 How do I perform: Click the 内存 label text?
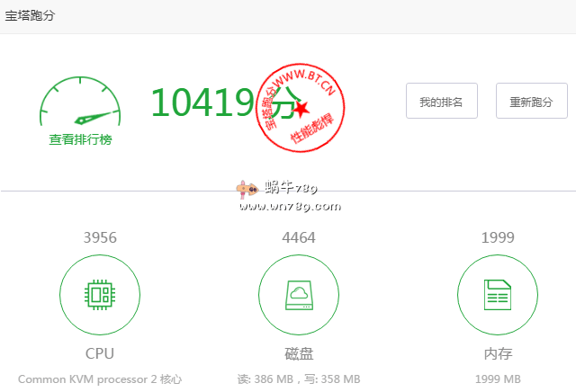[498, 354]
